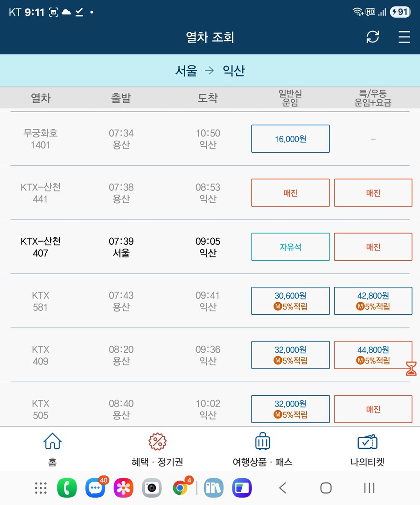
Task: Tap KTX 581 train name
Action: (41, 301)
